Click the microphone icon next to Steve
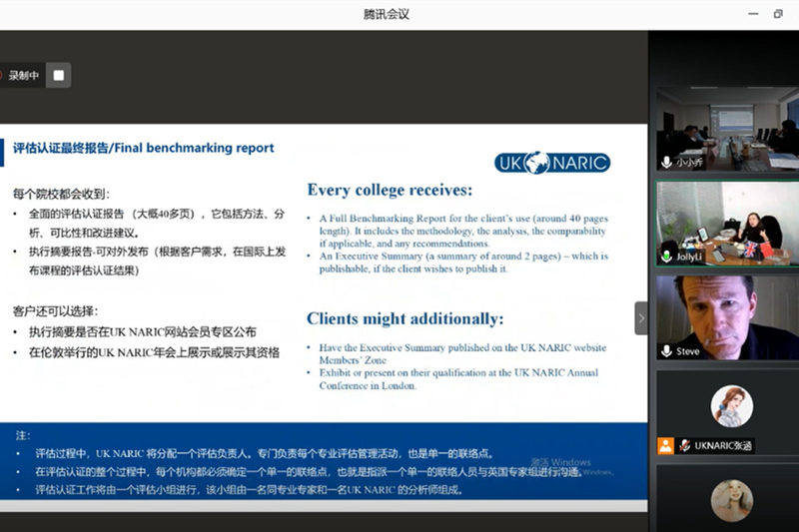Image resolution: width=799 pixels, height=532 pixels. [x=666, y=351]
